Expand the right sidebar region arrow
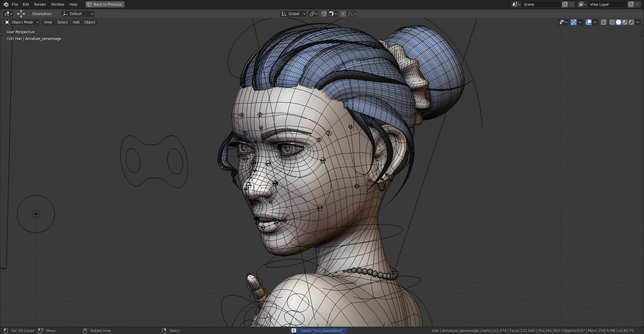The width and height of the screenshot is (644, 334). pyautogui.click(x=642, y=34)
